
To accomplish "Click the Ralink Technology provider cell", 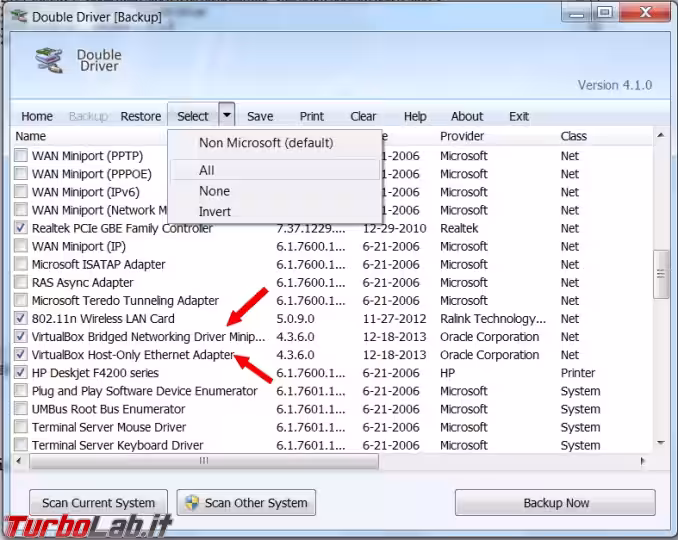I will point(493,319).
